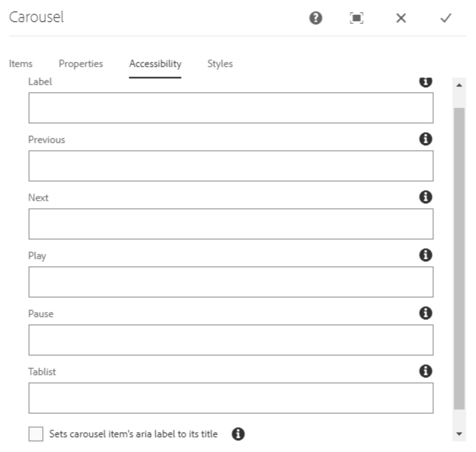This screenshot has width=476, height=452.
Task: Confirm changes with the checkmark icon
Action: pyautogui.click(x=446, y=18)
